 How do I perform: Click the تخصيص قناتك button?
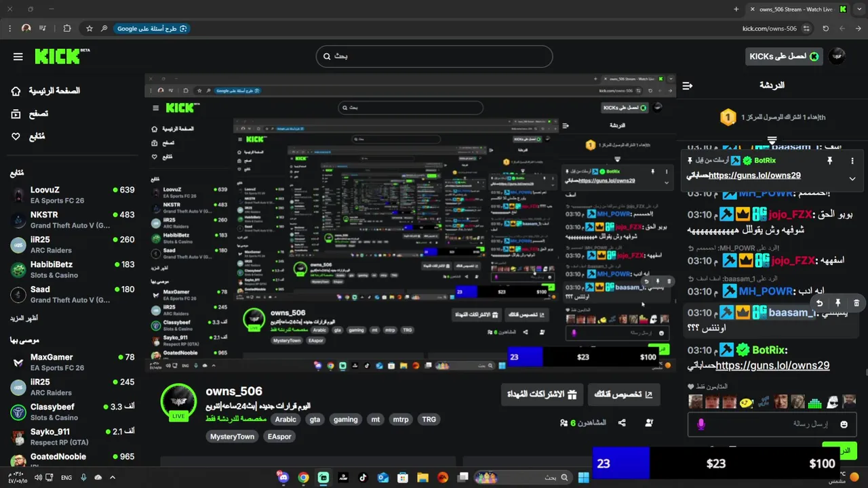(623, 394)
